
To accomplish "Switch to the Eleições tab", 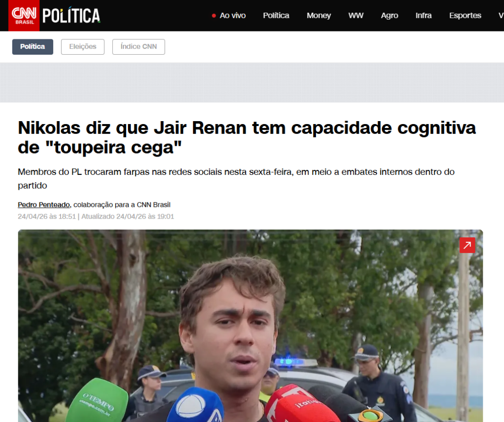I will pos(83,47).
